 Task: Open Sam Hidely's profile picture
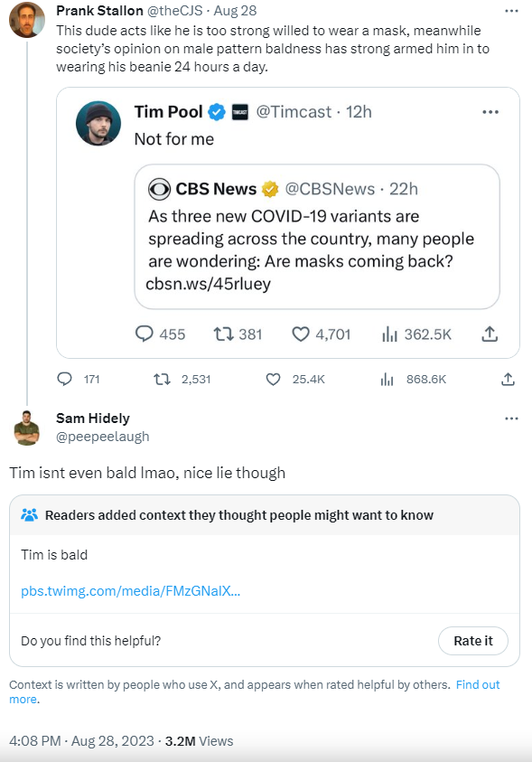[27, 428]
